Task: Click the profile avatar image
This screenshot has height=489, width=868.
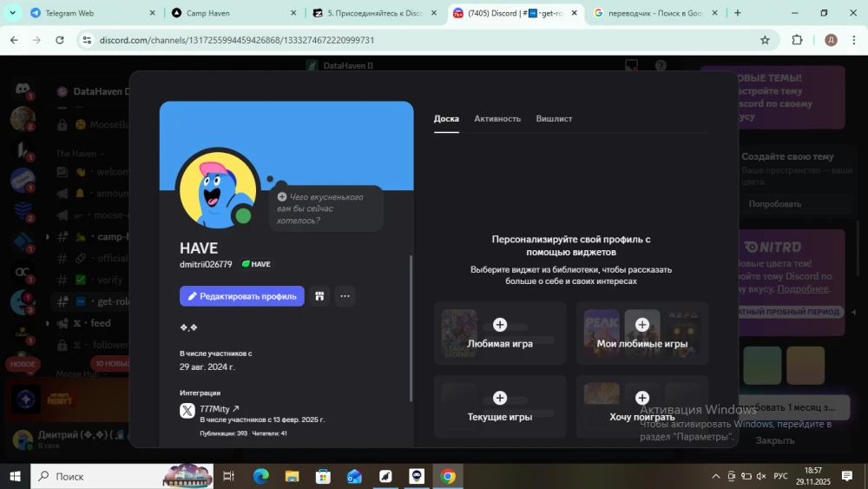Action: [218, 191]
